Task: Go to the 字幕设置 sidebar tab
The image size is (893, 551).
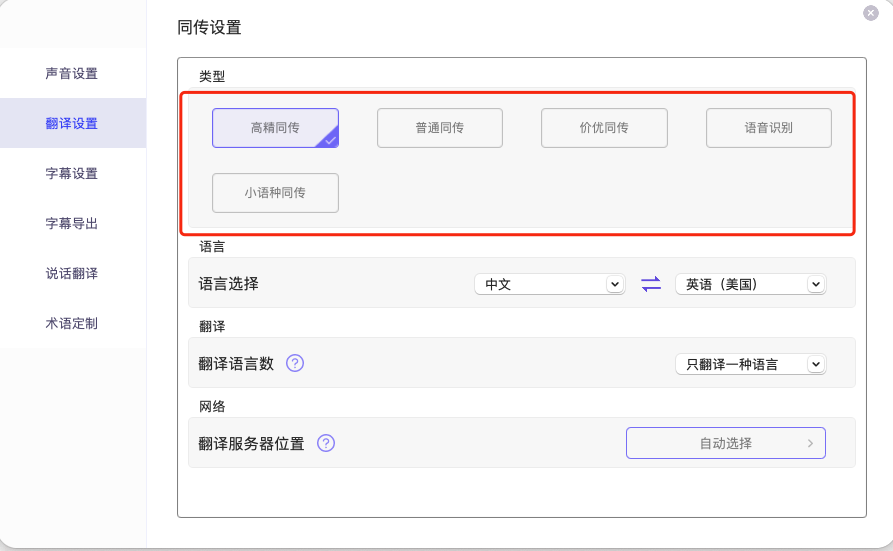Action: (72, 173)
